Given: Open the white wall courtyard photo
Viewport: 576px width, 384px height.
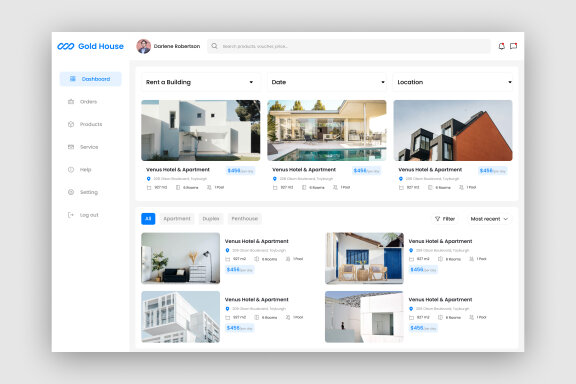Looking at the screenshot, I should (364, 317).
